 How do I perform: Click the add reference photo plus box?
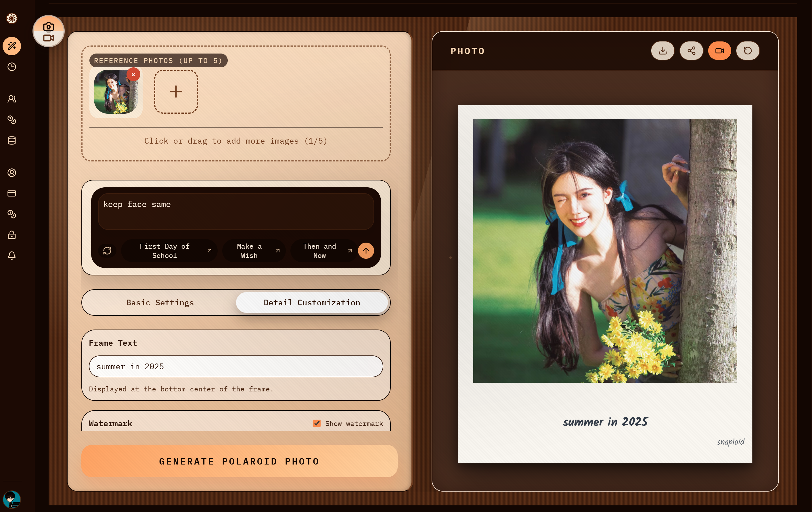pos(176,92)
